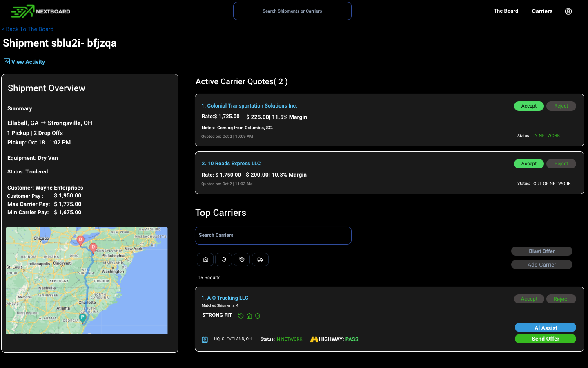Toggle the history clock filter icon
Viewport: 588px width, 368px height.
click(242, 260)
